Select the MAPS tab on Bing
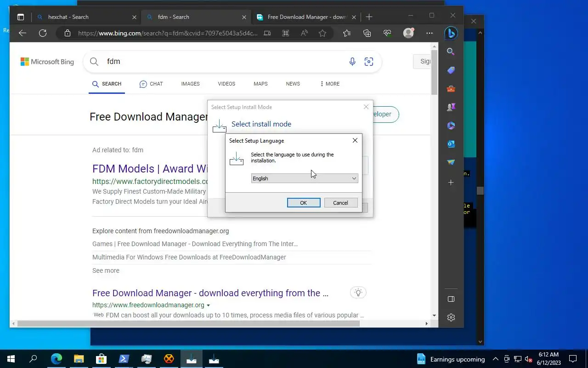 pos(260,84)
